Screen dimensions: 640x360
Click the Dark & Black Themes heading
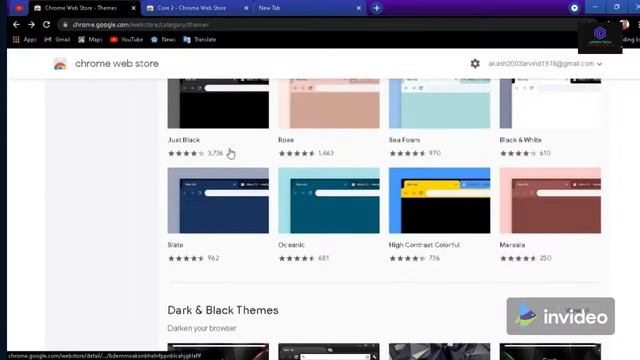pyautogui.click(x=223, y=310)
